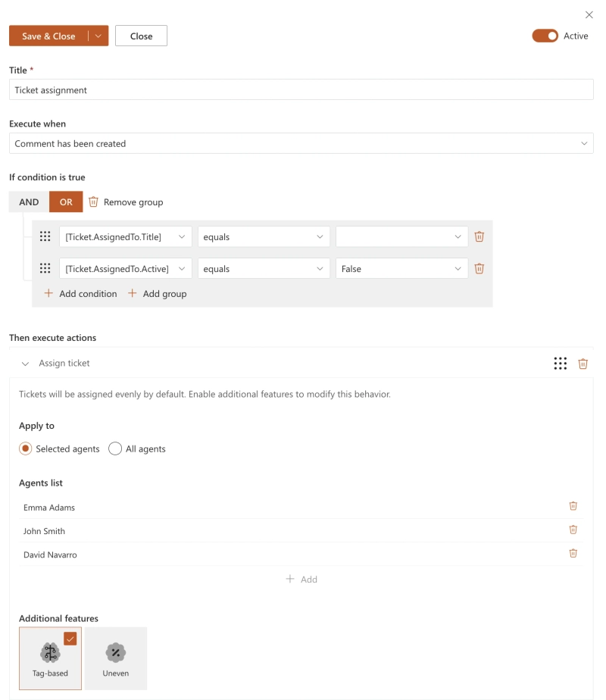The height and width of the screenshot is (700, 606).
Task: Click Emma Adams in the agents list
Action: point(49,508)
